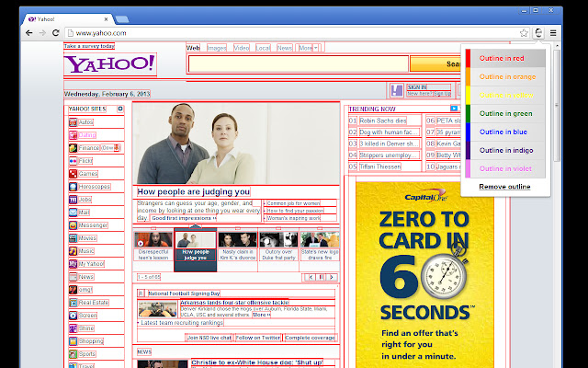Choose Outline in red option
The image size is (588, 368).
505,58
